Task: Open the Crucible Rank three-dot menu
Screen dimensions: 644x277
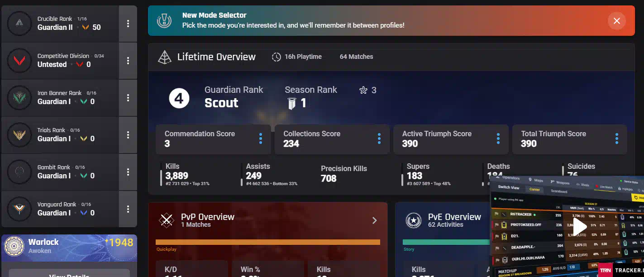Action: 128,24
